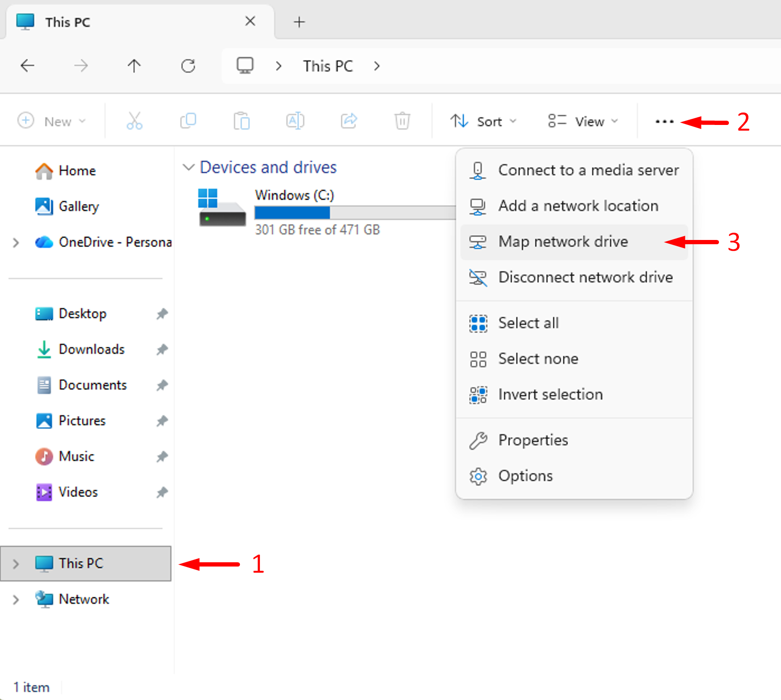Click the Paste clipboard icon
Image resolution: width=781 pixels, height=700 pixels.
[241, 121]
